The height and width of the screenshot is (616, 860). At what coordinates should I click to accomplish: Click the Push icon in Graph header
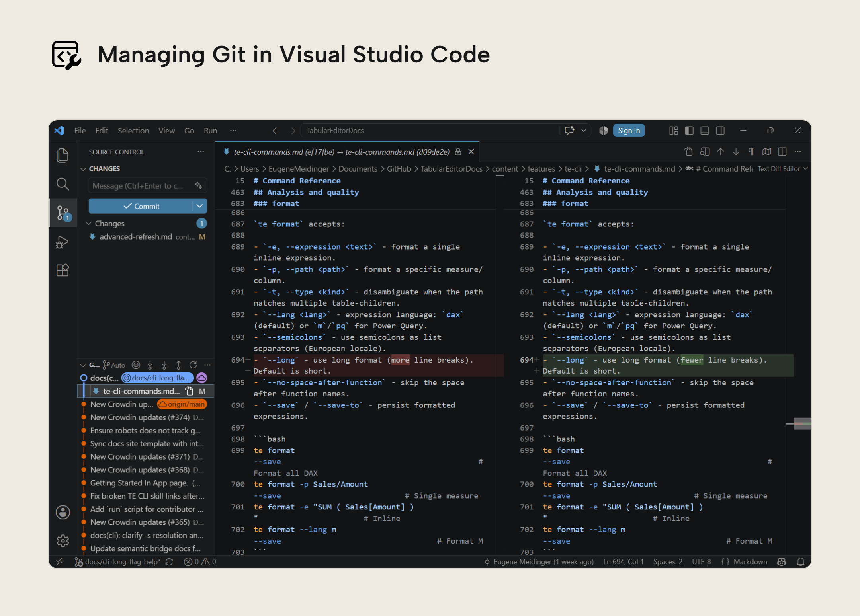(x=178, y=365)
